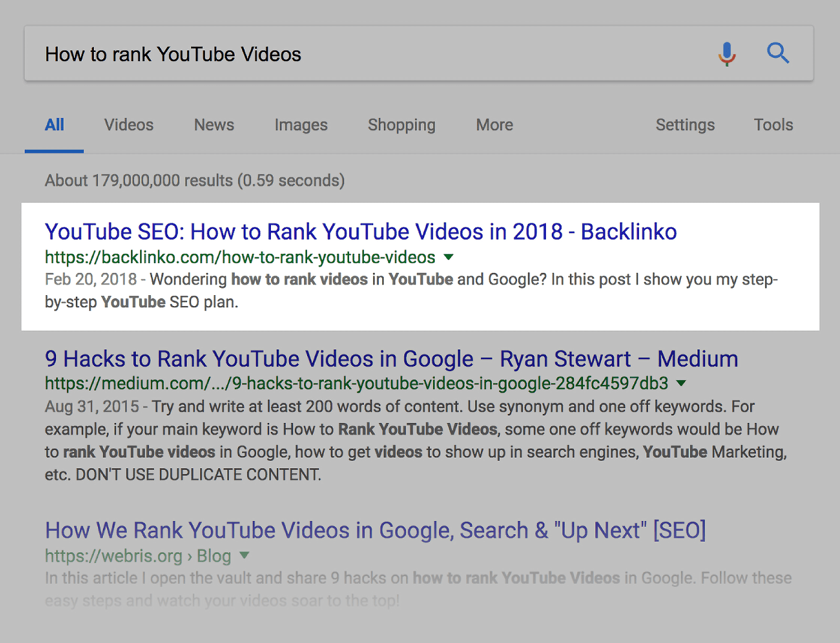Expand the arrow next to webris.org Blog
This screenshot has height=643, width=840.
[x=244, y=556]
